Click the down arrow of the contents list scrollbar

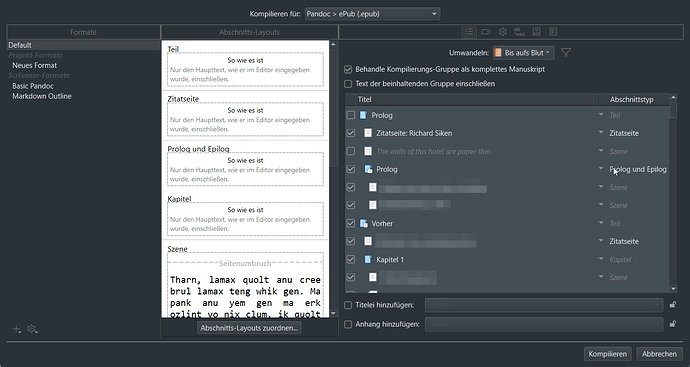(673, 289)
